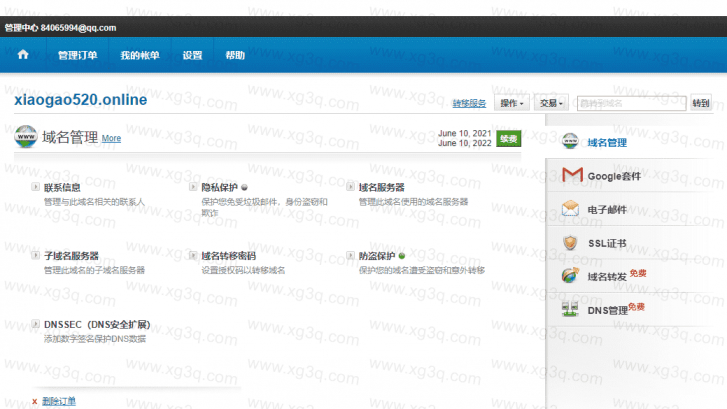This screenshot has width=727, height=409.
Task: Click the SSL shield icon
Action: [570, 243]
